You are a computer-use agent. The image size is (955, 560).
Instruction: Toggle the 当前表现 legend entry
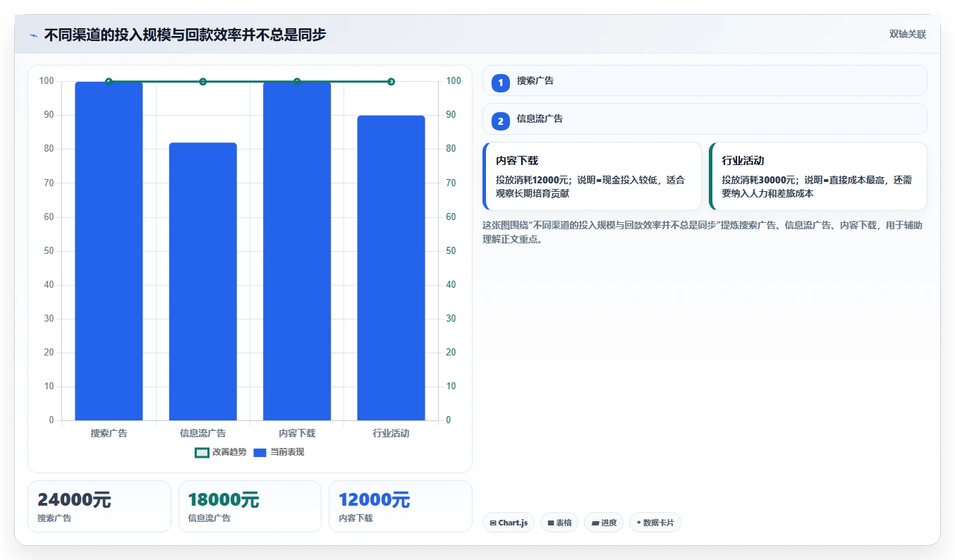pos(279,452)
